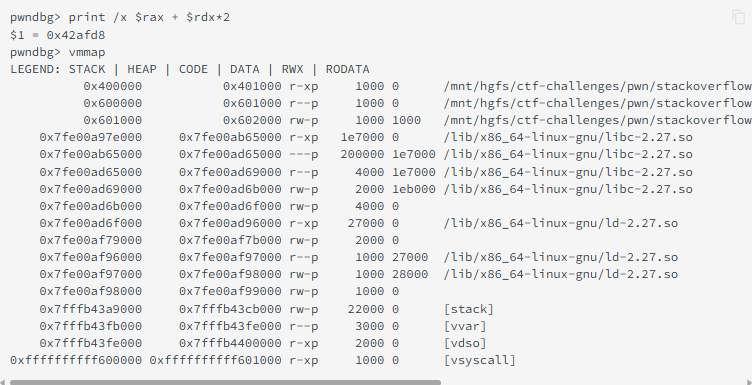Viewport: 752px width, 385px height.
Task: Click the '---p' permission entry
Action: (x=304, y=154)
